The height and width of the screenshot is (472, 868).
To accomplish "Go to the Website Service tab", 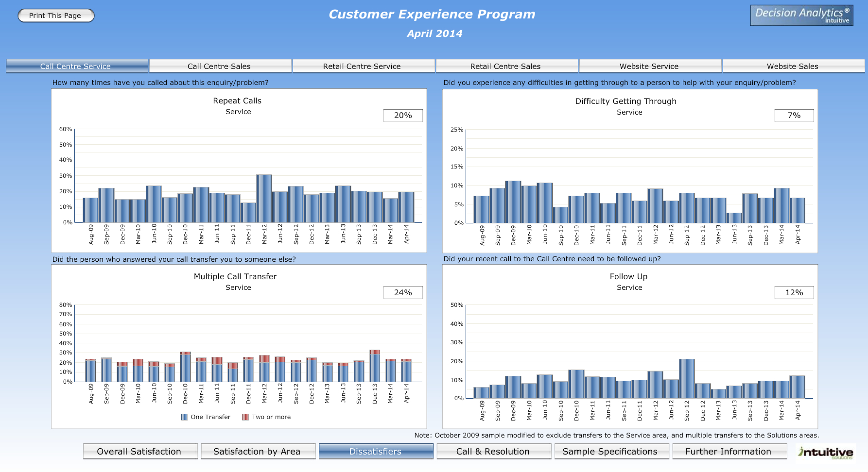I will click(649, 67).
